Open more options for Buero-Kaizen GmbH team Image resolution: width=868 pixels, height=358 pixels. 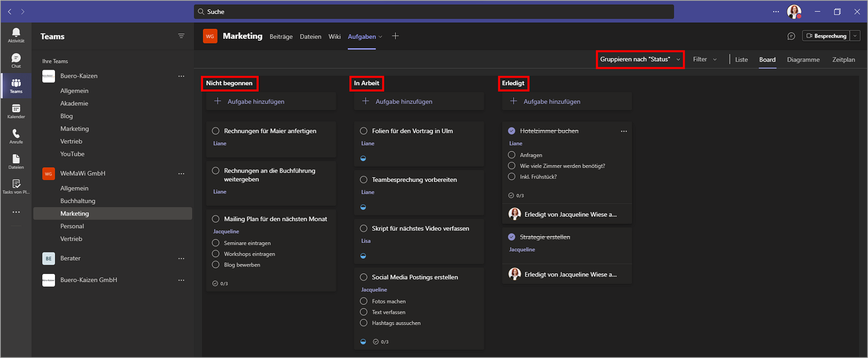[181, 280]
